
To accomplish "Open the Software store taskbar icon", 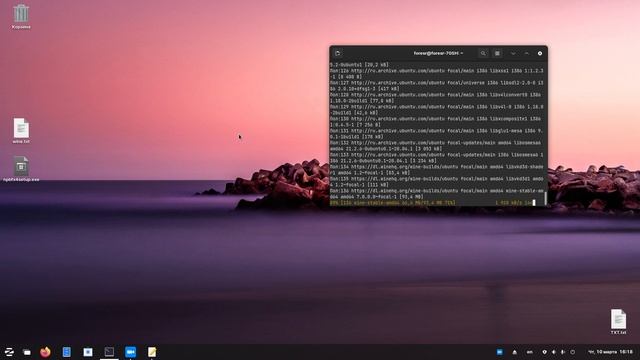I will 88,352.
